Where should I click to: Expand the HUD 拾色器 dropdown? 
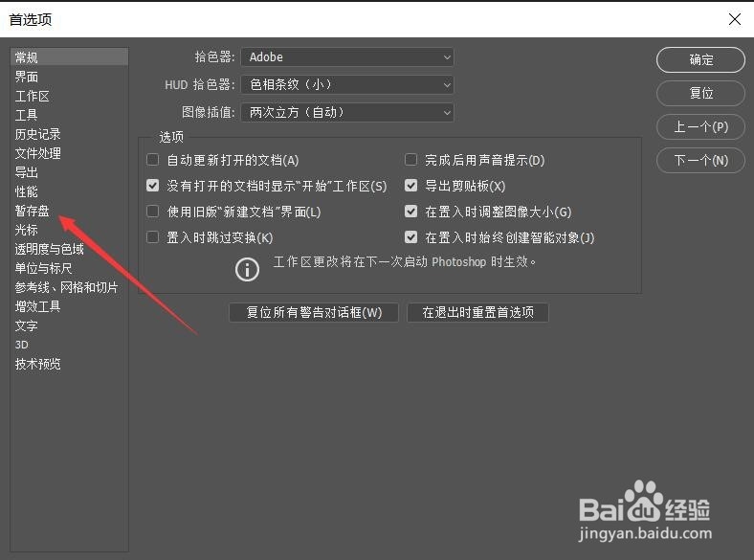coord(347,85)
